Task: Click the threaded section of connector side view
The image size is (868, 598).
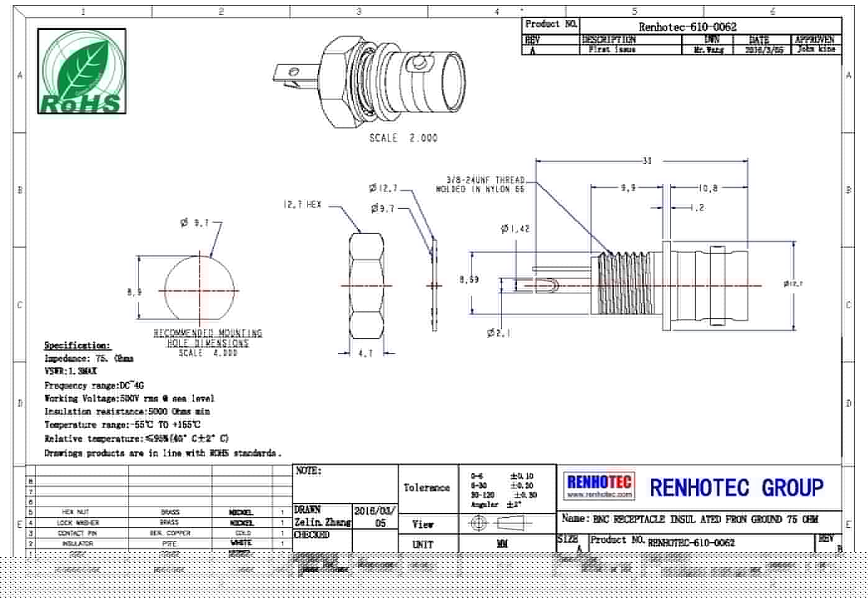Action: click(623, 285)
